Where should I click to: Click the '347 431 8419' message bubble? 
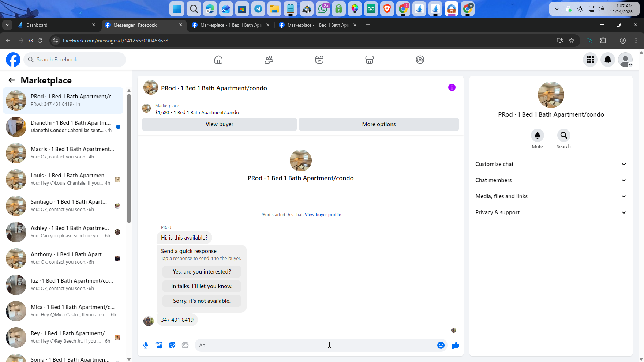(x=177, y=320)
